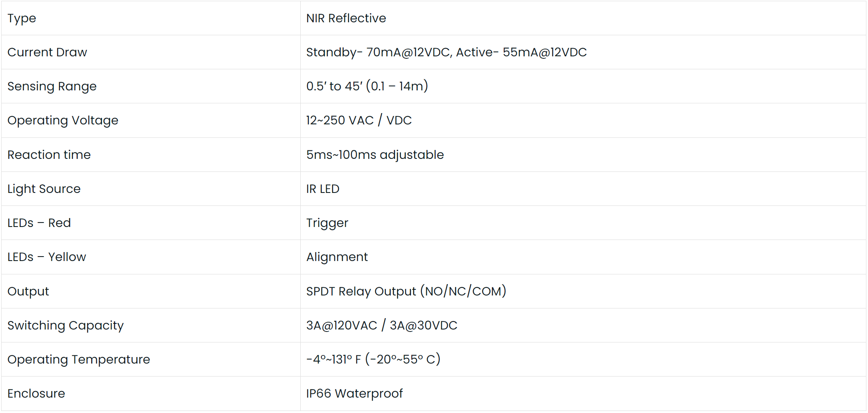Click the "Current Draw" label

click(x=47, y=52)
